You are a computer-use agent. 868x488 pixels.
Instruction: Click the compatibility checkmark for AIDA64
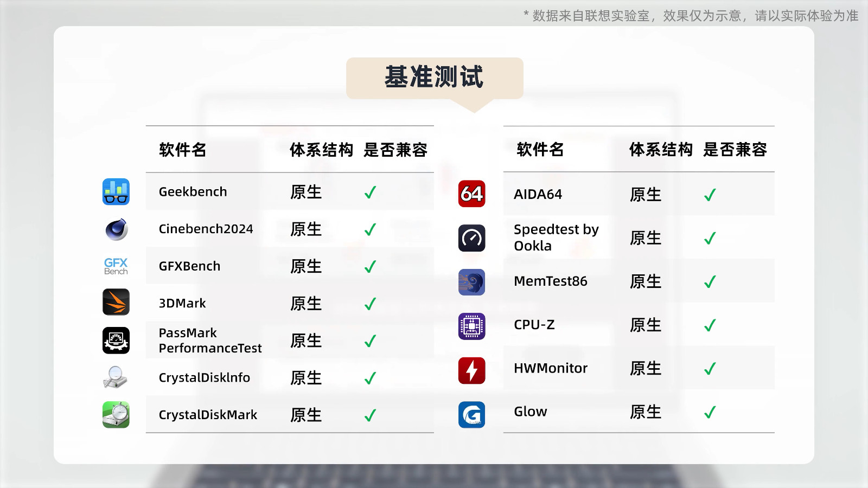pyautogui.click(x=710, y=195)
